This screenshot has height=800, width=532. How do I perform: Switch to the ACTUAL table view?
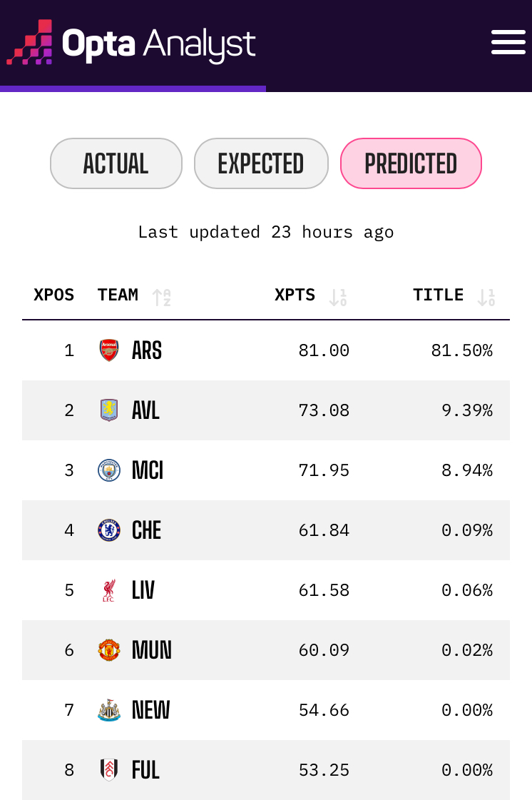pyautogui.click(x=116, y=163)
